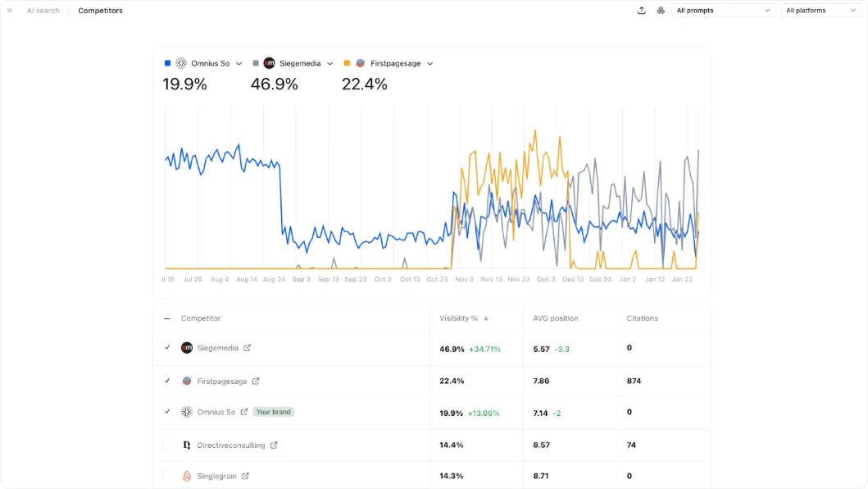Open Firstpagesage via its external link icon
The image size is (868, 489).
254,380
